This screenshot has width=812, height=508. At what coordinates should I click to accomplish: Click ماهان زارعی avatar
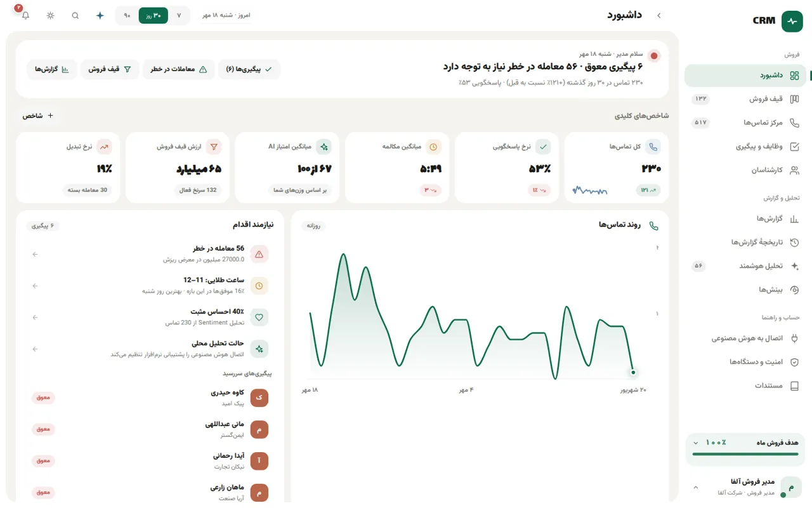[259, 492]
